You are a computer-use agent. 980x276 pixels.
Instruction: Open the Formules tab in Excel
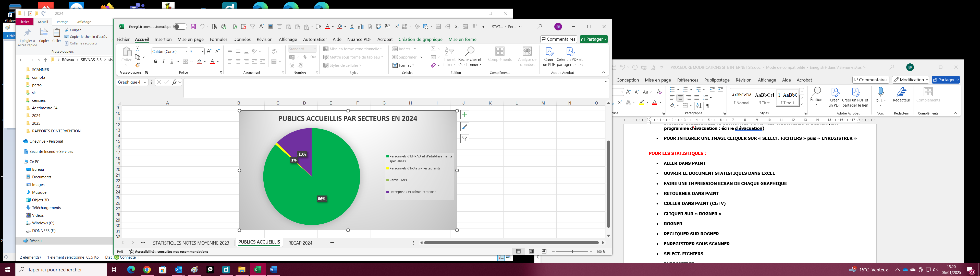point(218,39)
